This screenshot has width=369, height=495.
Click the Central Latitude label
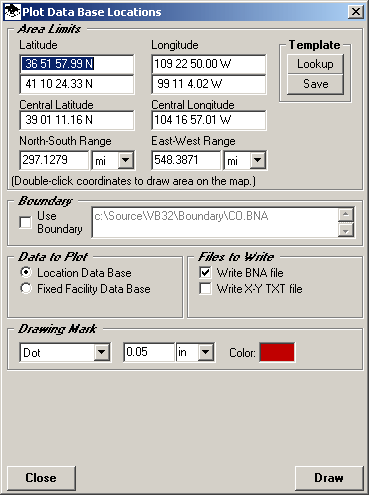(56, 105)
